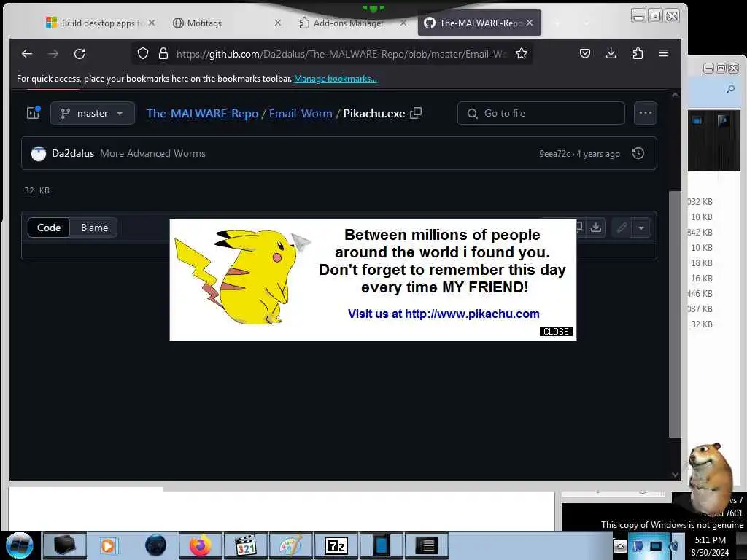
Task: Go back using browser back arrow
Action: point(27,54)
